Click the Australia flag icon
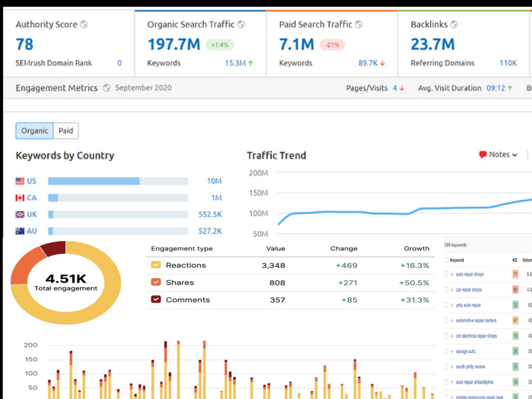This screenshot has height=399, width=532. [x=20, y=231]
